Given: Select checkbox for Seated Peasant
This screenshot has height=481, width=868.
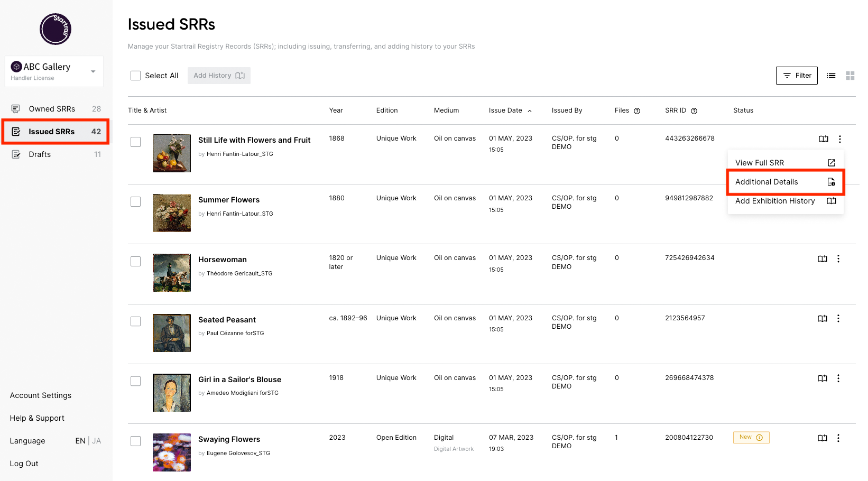Looking at the screenshot, I should pos(136,321).
